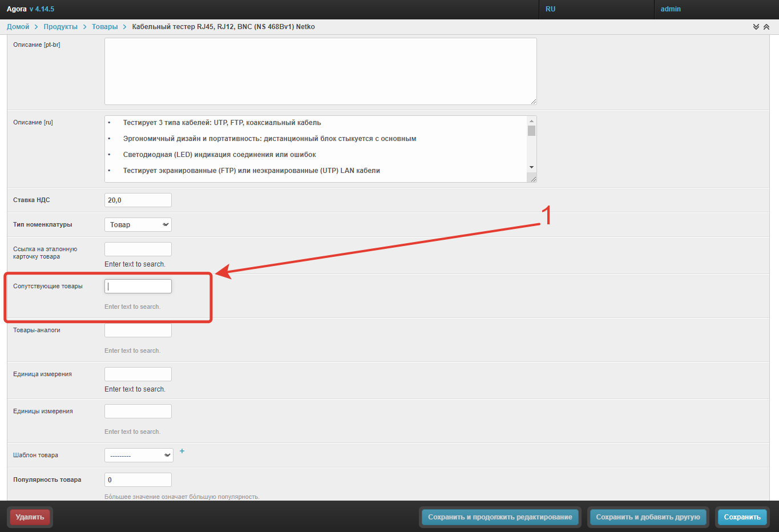This screenshot has width=779, height=532.
Task: Click Сохранить и добавить другую button
Action: tap(648, 517)
